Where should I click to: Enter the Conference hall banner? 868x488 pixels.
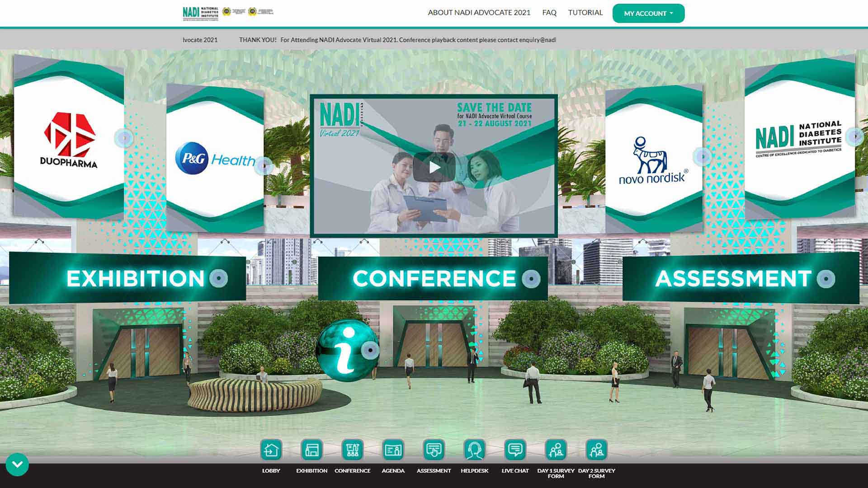[434, 278]
